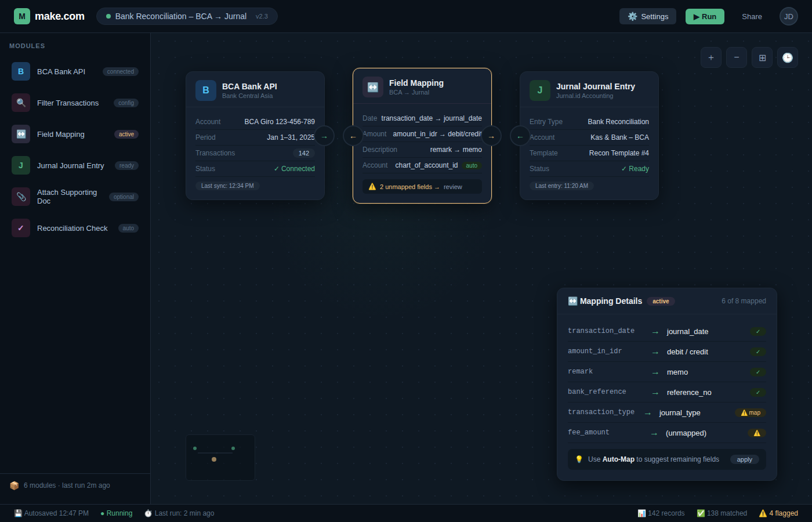This screenshot has width=812, height=522.
Task: Click BCA Giro 123-456-789 account value
Action: 280,122
